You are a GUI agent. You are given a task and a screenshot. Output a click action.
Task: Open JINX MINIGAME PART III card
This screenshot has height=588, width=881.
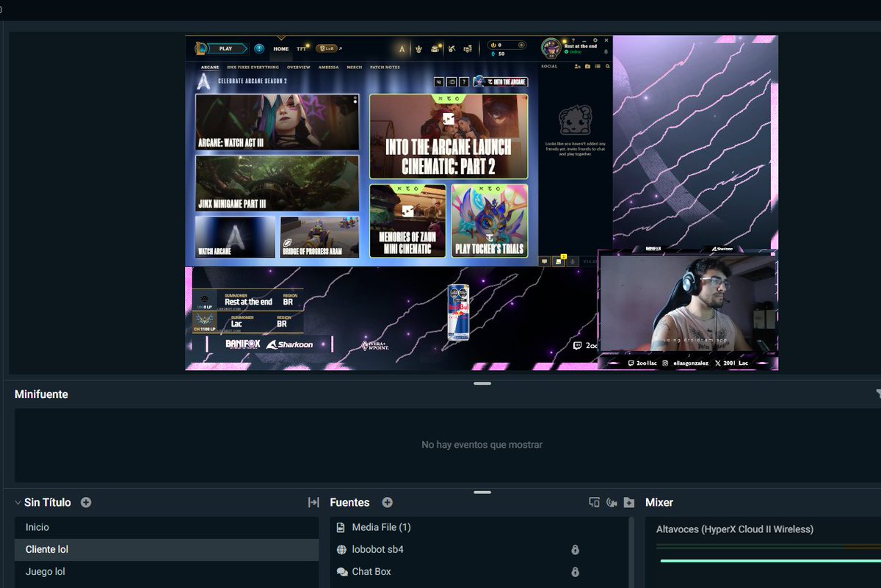pyautogui.click(x=278, y=183)
